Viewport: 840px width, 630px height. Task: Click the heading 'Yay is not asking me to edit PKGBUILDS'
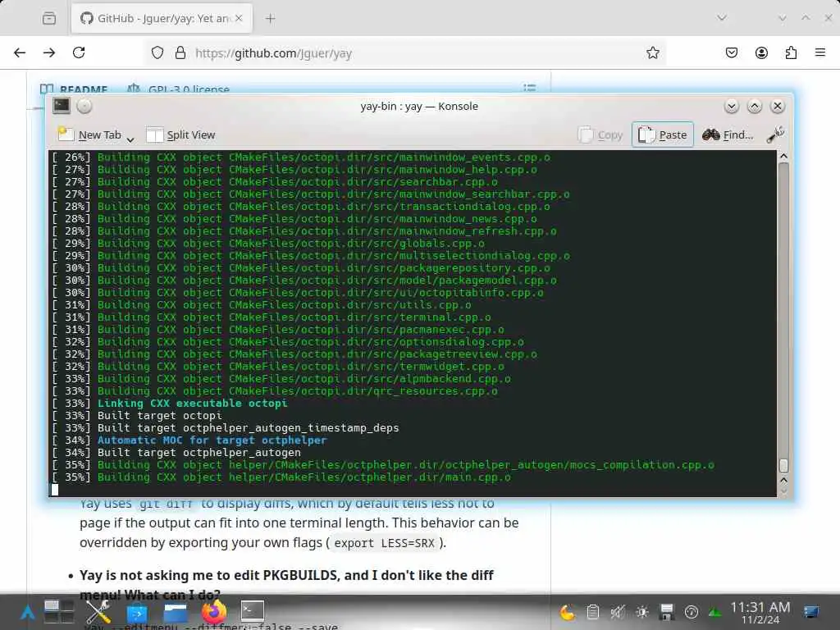tap(286, 585)
